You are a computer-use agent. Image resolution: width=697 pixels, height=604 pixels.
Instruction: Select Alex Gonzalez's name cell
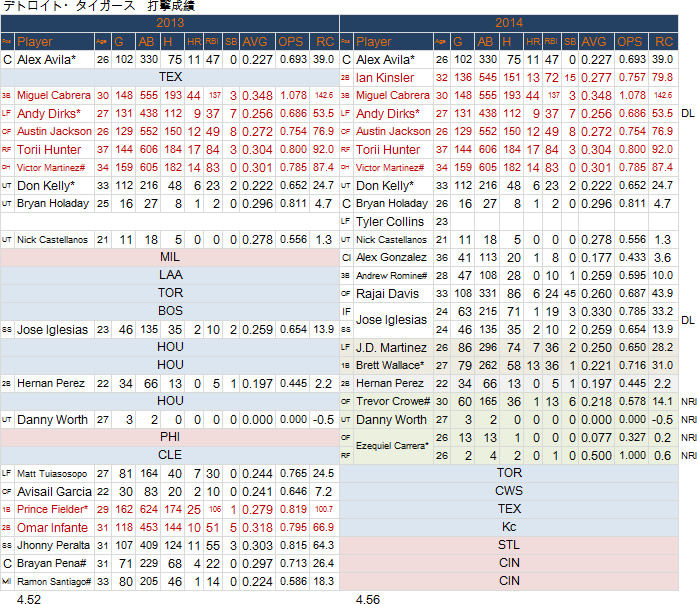pos(393,258)
